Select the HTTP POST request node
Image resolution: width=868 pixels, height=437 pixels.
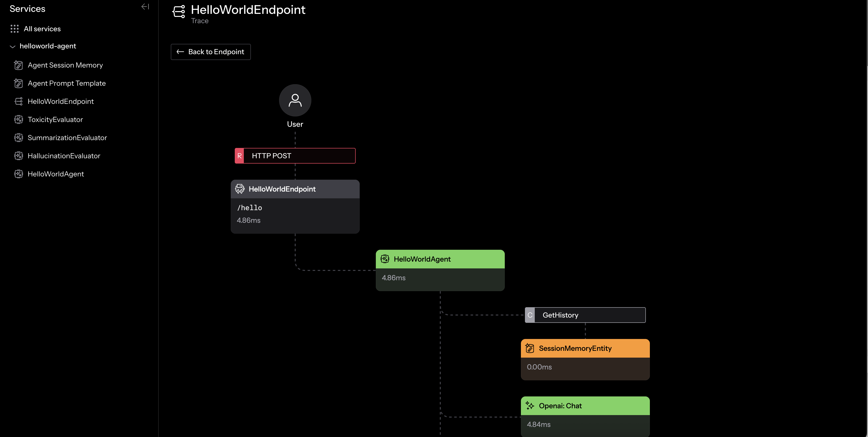point(295,156)
